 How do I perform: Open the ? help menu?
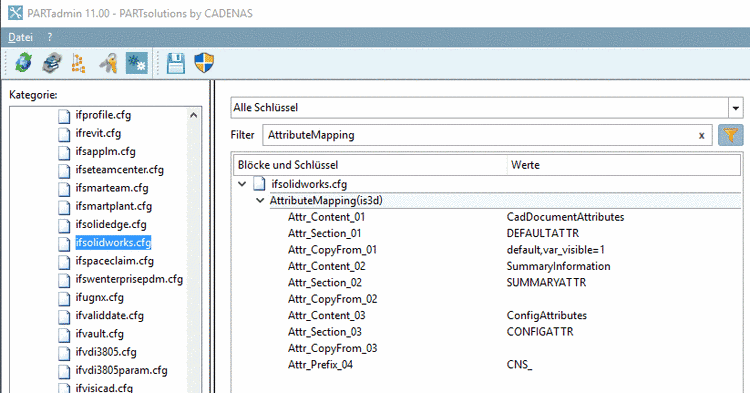(50, 37)
